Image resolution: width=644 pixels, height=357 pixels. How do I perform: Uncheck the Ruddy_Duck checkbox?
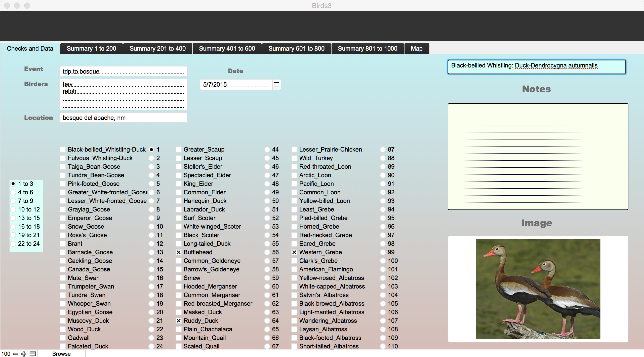tap(179, 321)
